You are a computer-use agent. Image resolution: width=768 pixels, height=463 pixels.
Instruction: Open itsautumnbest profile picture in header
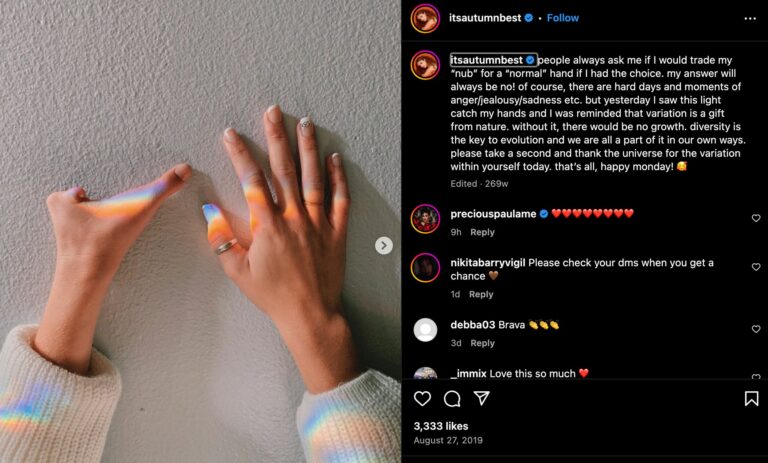(x=425, y=19)
